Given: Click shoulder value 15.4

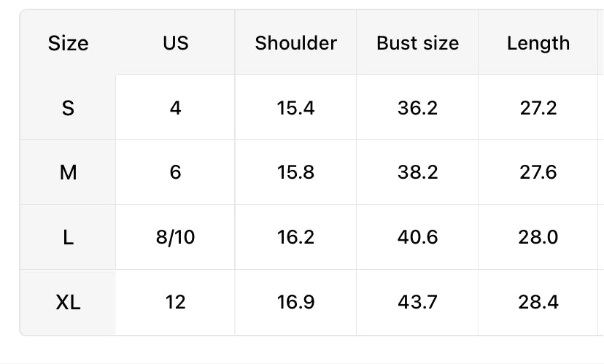Looking at the screenshot, I should [295, 108].
